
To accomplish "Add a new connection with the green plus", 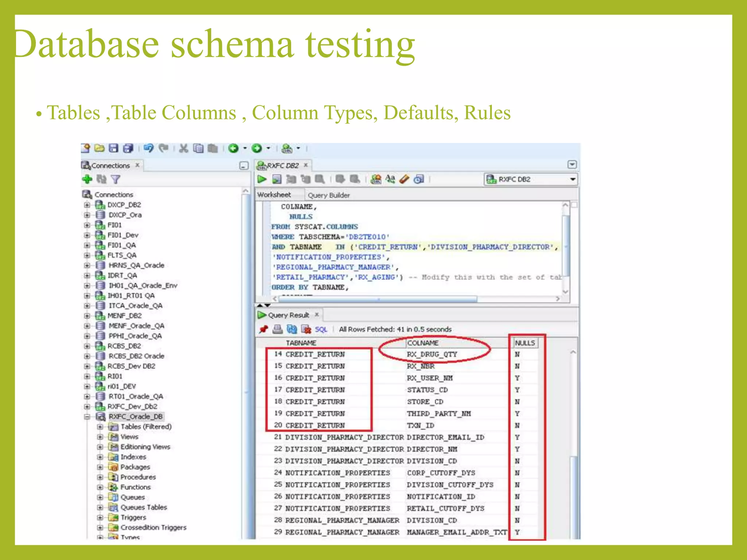I will (87, 179).
